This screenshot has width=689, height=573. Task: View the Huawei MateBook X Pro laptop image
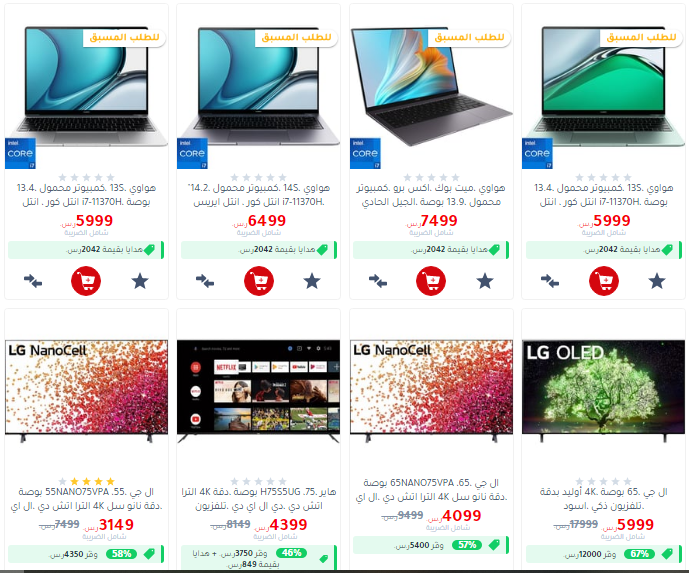(x=431, y=86)
